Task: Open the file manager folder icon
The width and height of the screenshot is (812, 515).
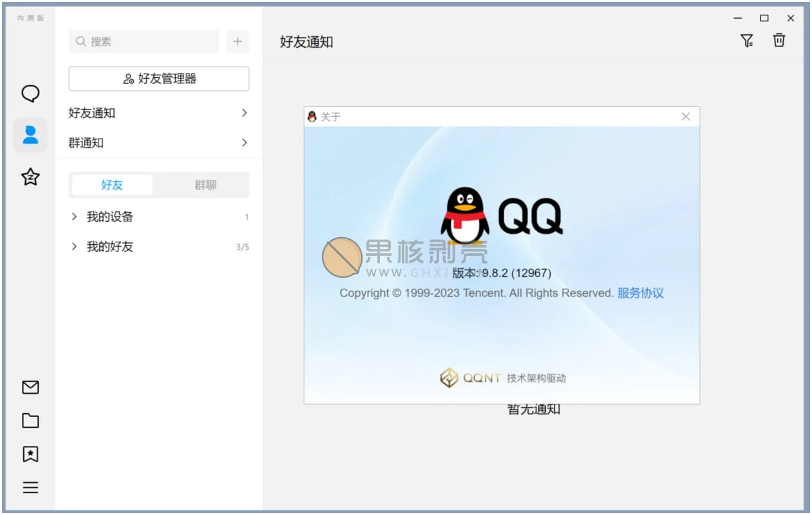Action: coord(30,421)
